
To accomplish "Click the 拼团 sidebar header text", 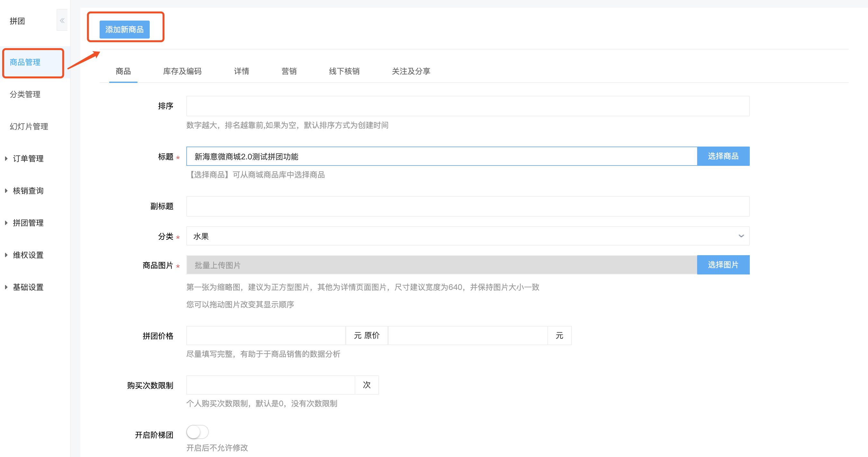I will coord(17,21).
